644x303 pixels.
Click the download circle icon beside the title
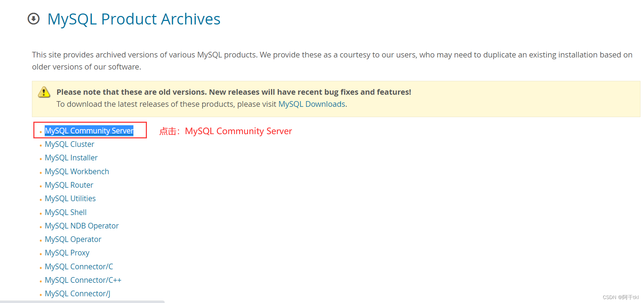tap(34, 19)
